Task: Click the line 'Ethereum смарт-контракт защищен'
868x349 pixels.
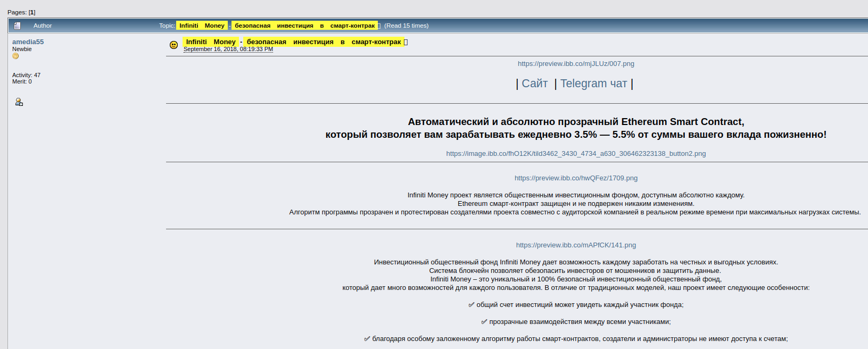Action: coord(576,204)
